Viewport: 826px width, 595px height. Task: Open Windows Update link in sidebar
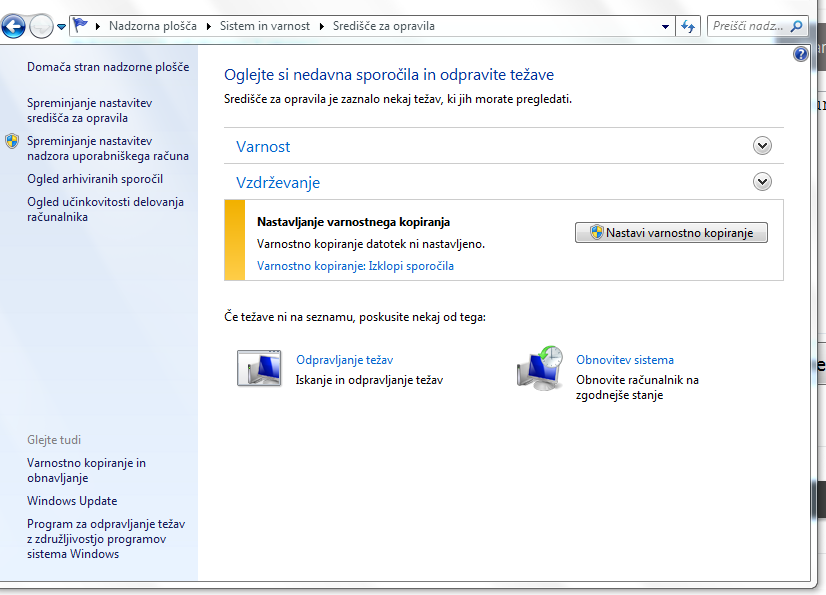[72, 501]
